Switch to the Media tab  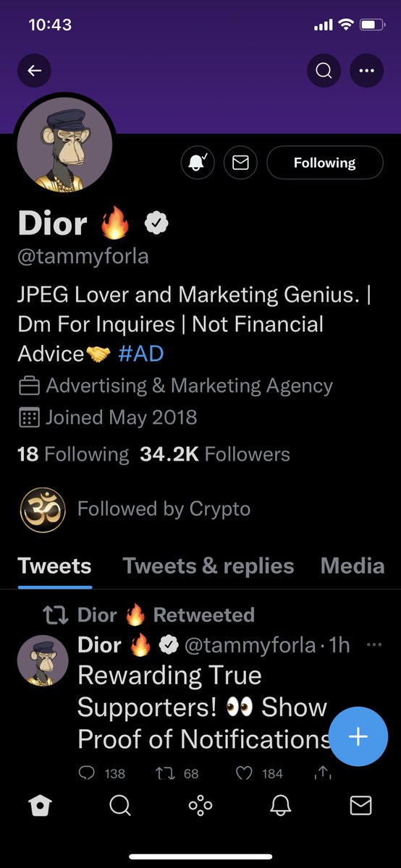coord(353,566)
